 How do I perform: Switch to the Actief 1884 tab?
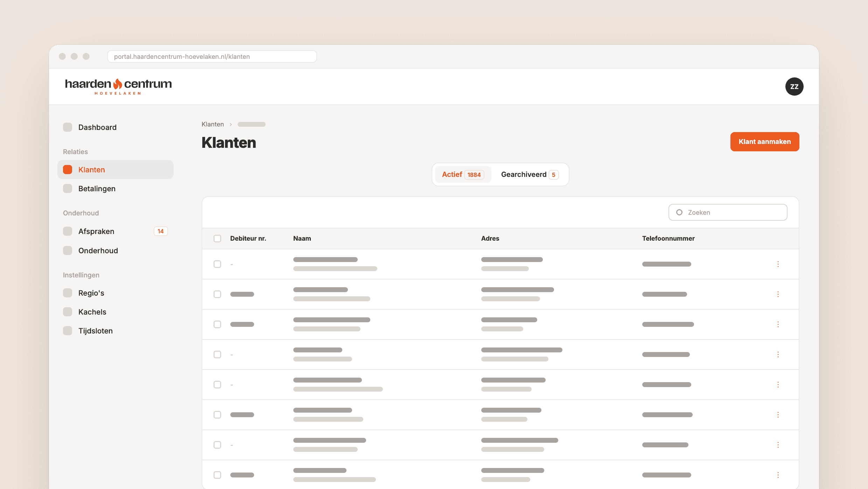[x=463, y=174]
